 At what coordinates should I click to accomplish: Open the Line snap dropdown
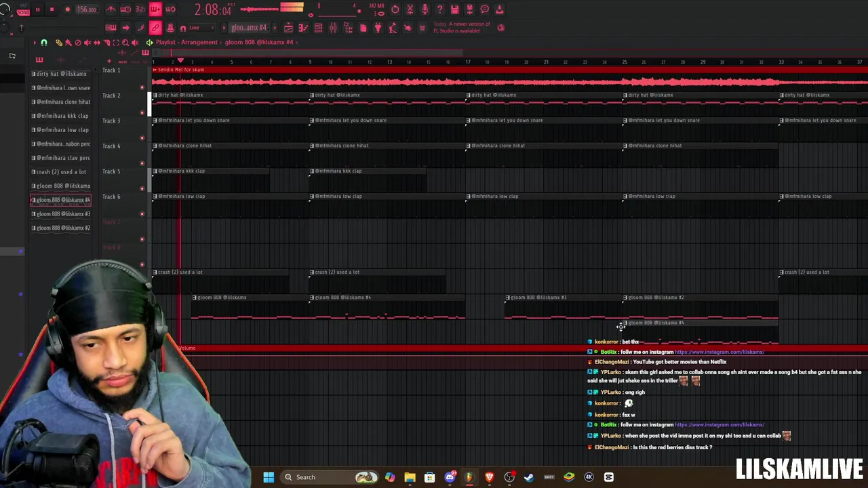[x=201, y=28]
